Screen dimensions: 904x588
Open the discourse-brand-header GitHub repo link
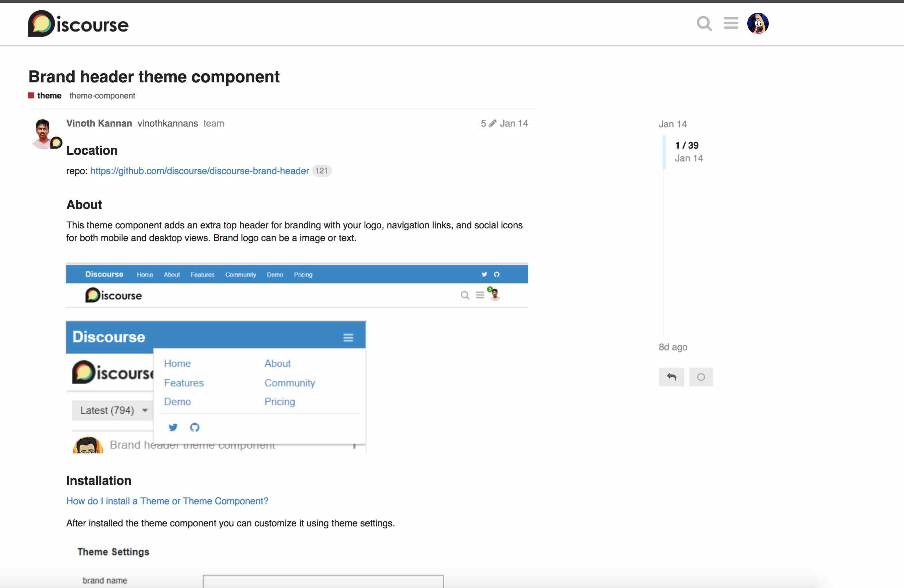(200, 171)
